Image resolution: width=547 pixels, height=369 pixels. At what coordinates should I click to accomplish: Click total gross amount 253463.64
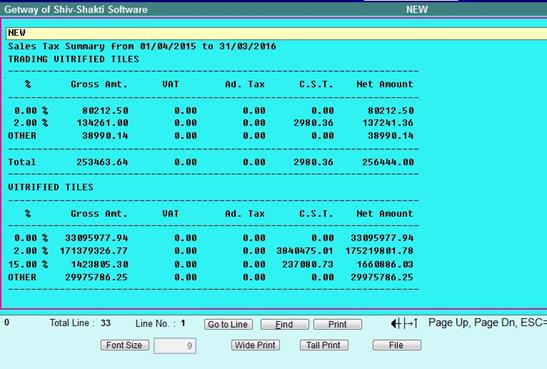pos(102,162)
